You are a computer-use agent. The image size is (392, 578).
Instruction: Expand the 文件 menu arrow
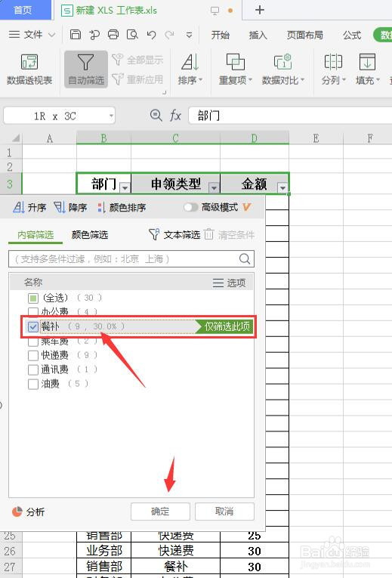[x=52, y=35]
